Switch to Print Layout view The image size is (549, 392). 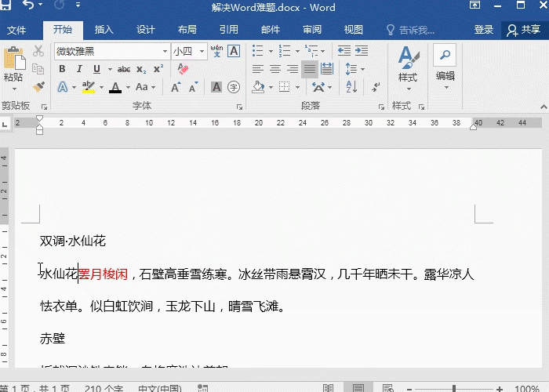(358, 388)
